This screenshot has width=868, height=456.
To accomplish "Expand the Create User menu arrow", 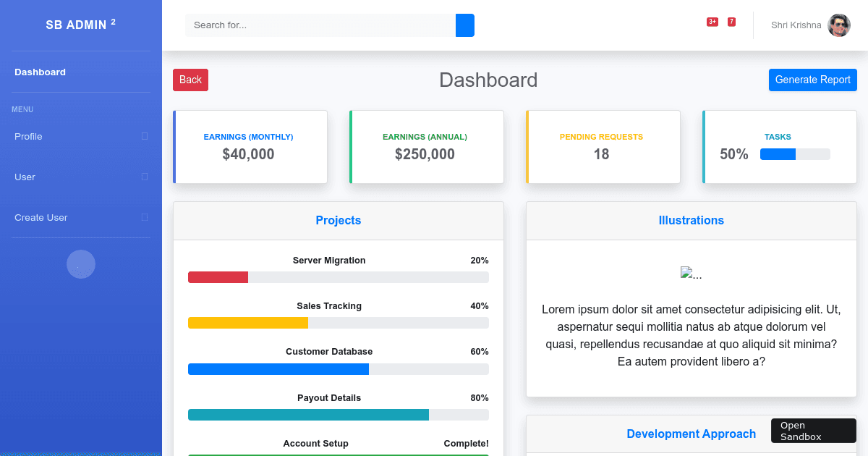I will [x=145, y=217].
